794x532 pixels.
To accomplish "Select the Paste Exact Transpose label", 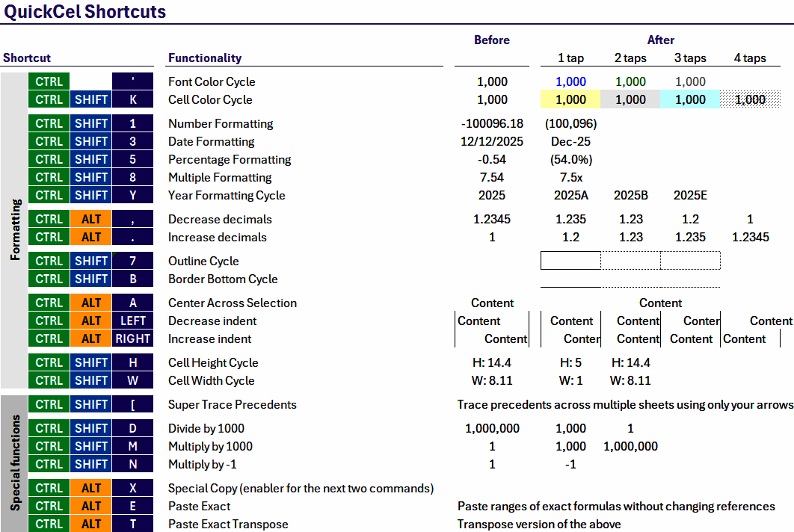I will pyautogui.click(x=228, y=524).
